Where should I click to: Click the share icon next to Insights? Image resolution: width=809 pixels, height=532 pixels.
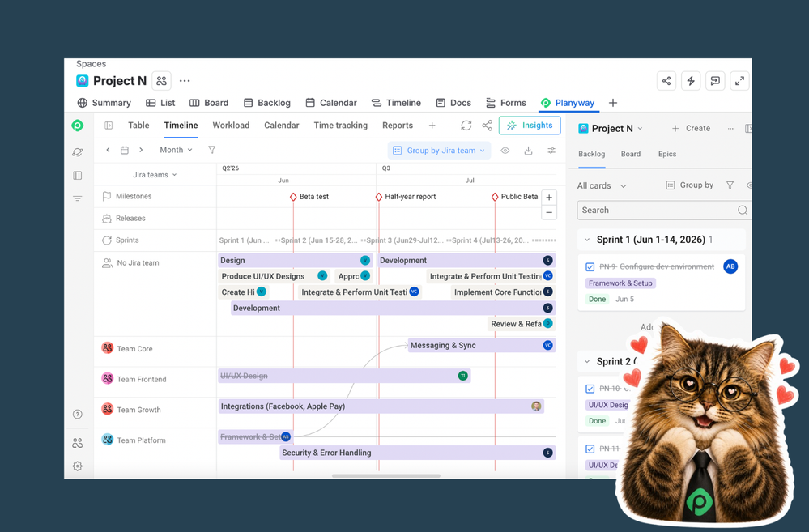coord(487,126)
